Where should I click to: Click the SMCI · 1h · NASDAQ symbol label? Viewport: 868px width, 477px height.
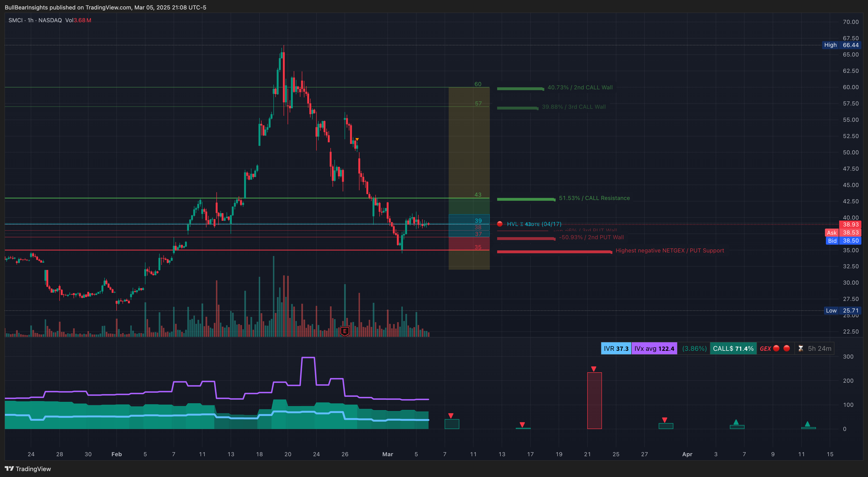coord(35,20)
